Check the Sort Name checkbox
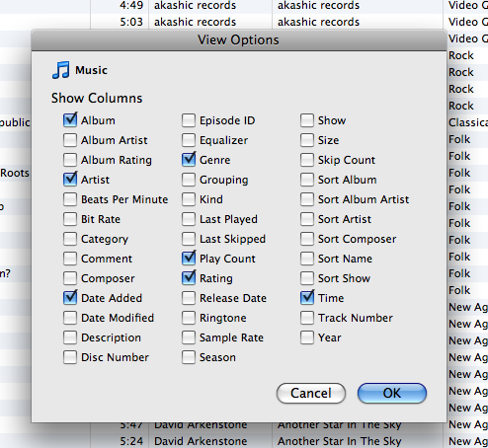 click(307, 259)
